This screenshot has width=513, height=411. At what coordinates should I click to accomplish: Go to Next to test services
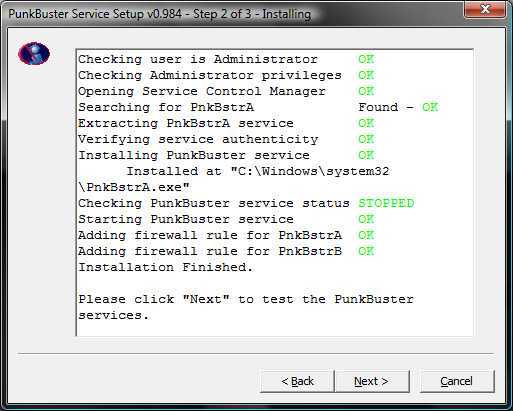[x=372, y=381]
